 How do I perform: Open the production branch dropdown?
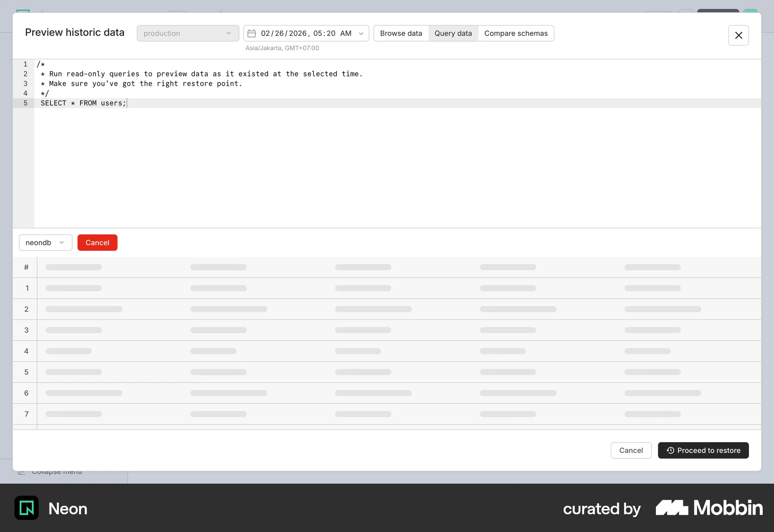click(x=188, y=33)
